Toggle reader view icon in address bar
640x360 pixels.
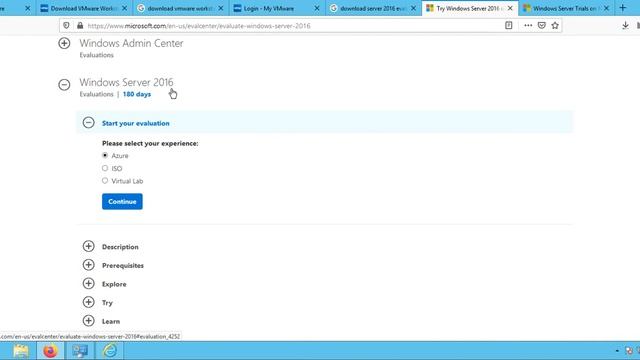[509, 25]
